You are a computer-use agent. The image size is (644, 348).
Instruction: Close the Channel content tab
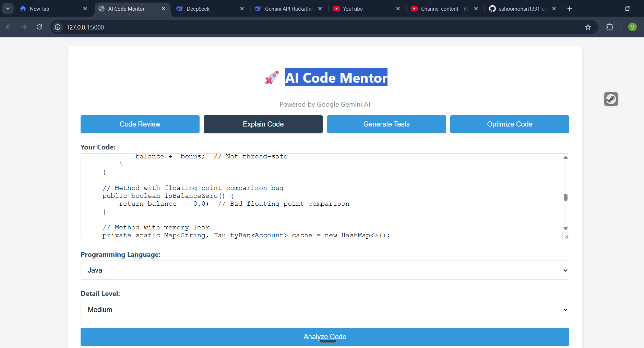476,9
